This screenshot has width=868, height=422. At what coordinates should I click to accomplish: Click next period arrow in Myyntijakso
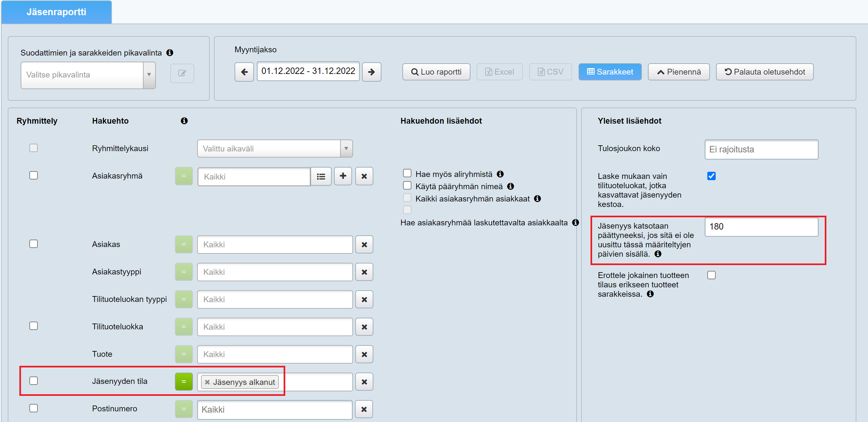click(371, 72)
